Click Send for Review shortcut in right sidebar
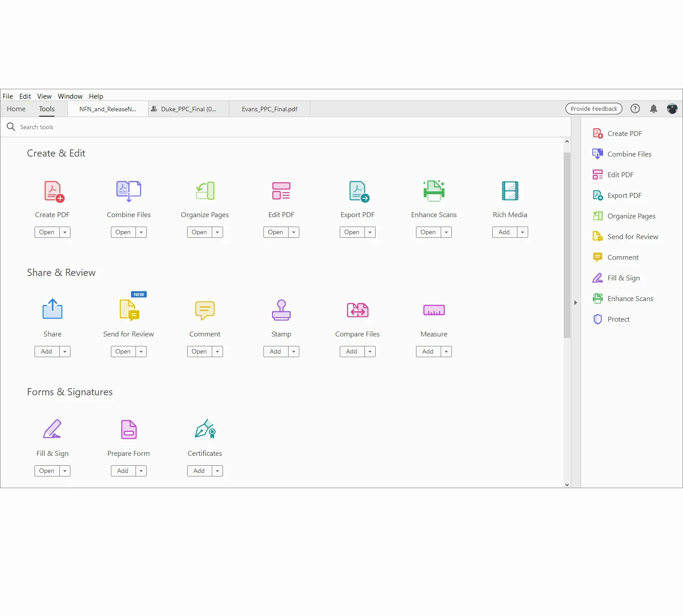Viewport: 683px width, 616px height. [626, 237]
